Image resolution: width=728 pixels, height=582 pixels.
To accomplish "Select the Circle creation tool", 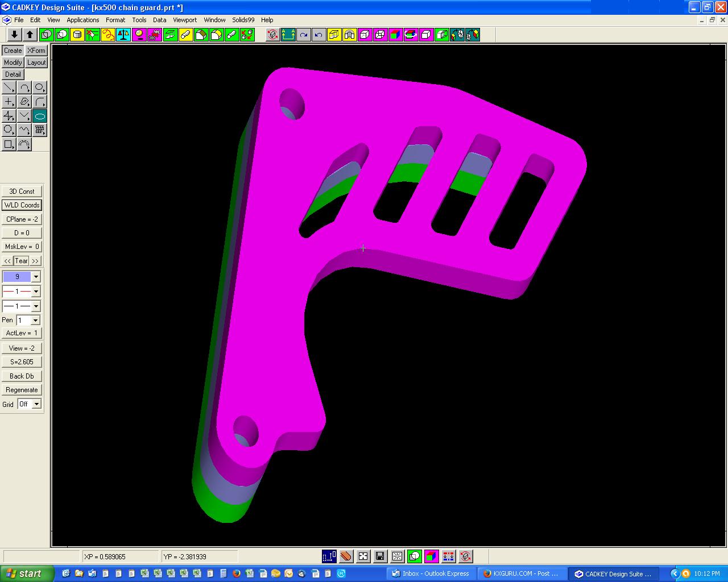I will (x=39, y=88).
